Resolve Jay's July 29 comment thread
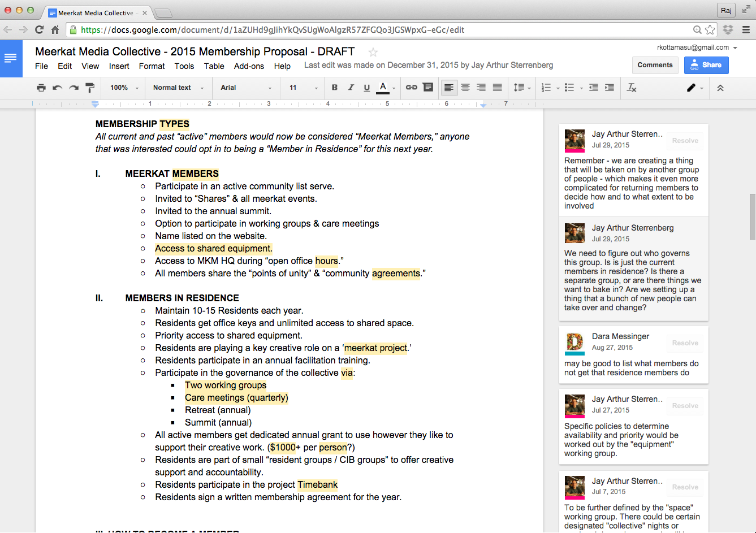This screenshot has width=756, height=533. click(685, 141)
